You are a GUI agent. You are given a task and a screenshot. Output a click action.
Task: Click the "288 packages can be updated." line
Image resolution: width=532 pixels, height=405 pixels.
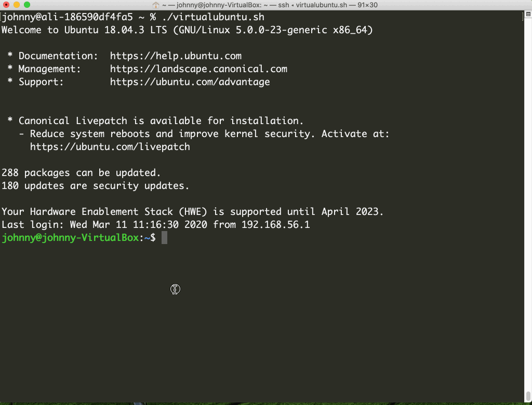[x=81, y=173]
